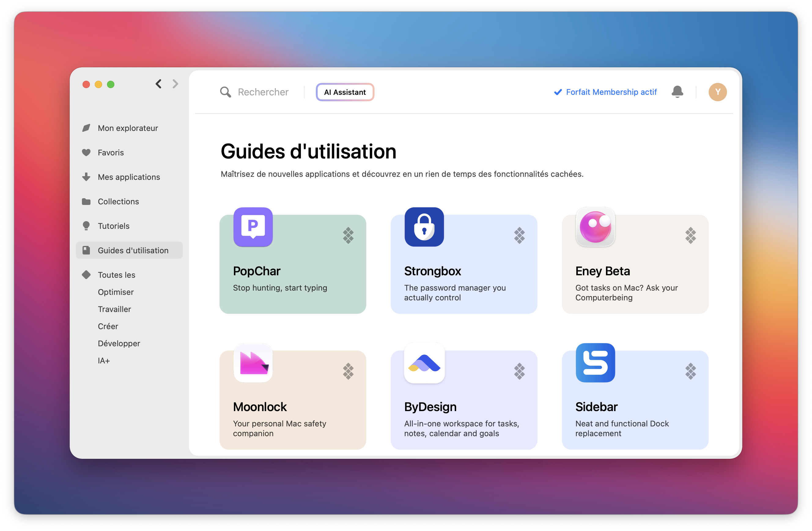Click the blue checkmark beside Forfait Membership

point(558,92)
